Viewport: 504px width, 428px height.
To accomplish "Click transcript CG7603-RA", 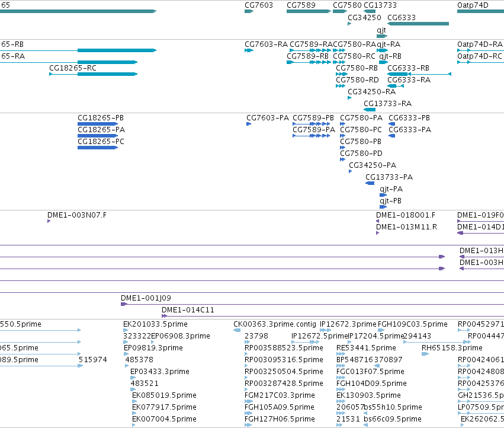I will 266,44.
